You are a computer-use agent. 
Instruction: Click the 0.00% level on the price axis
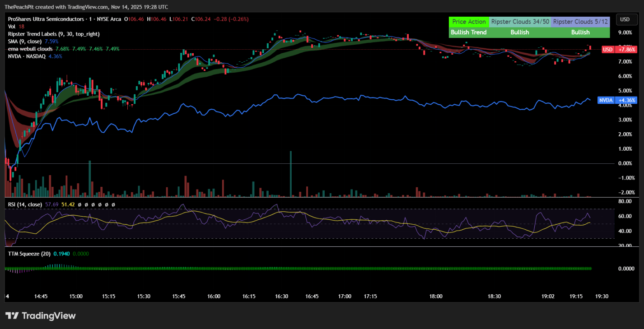(x=625, y=163)
